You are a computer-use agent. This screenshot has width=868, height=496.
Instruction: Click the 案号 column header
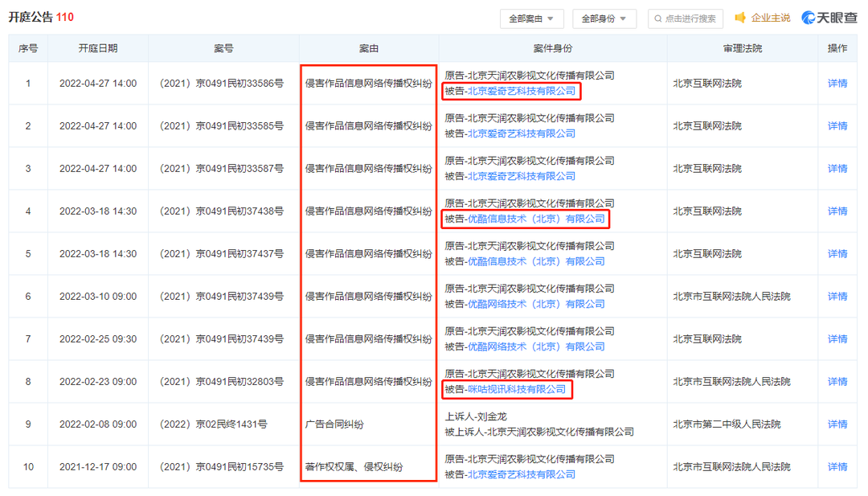pyautogui.click(x=223, y=48)
